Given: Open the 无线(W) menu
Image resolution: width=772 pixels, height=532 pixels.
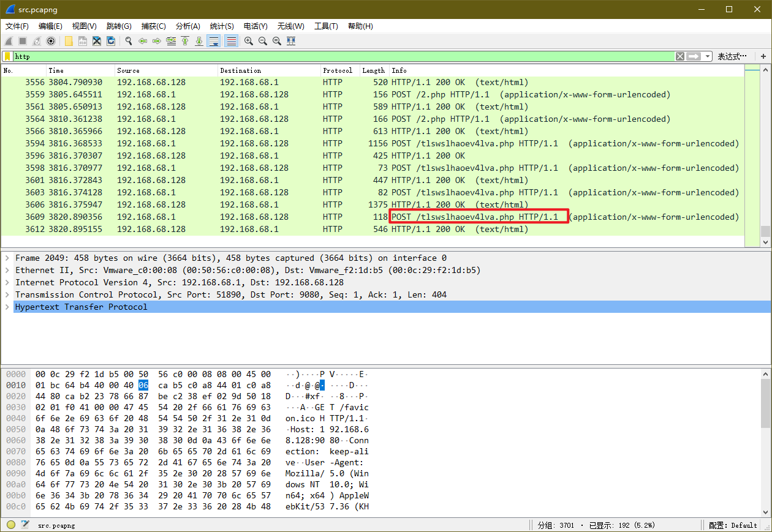Looking at the screenshot, I should [x=290, y=26].
